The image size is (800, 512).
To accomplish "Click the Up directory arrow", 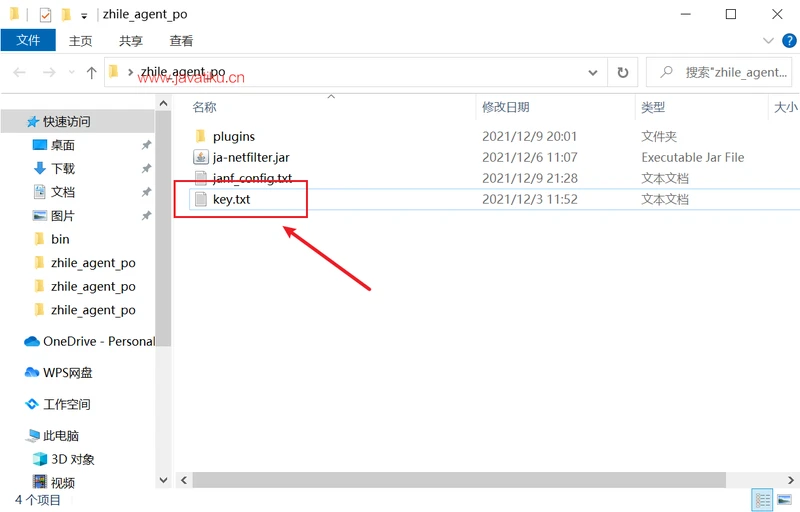I will [x=92, y=72].
